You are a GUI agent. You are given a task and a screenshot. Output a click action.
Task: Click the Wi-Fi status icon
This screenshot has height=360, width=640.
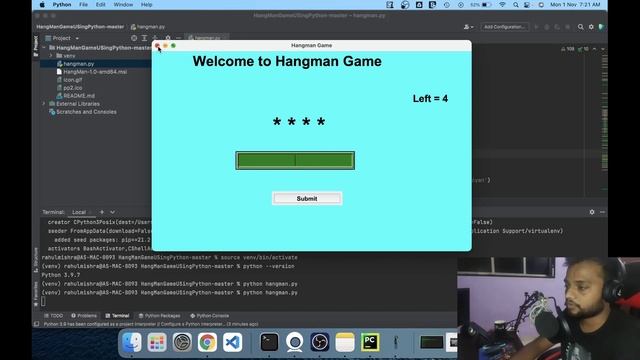502,4
